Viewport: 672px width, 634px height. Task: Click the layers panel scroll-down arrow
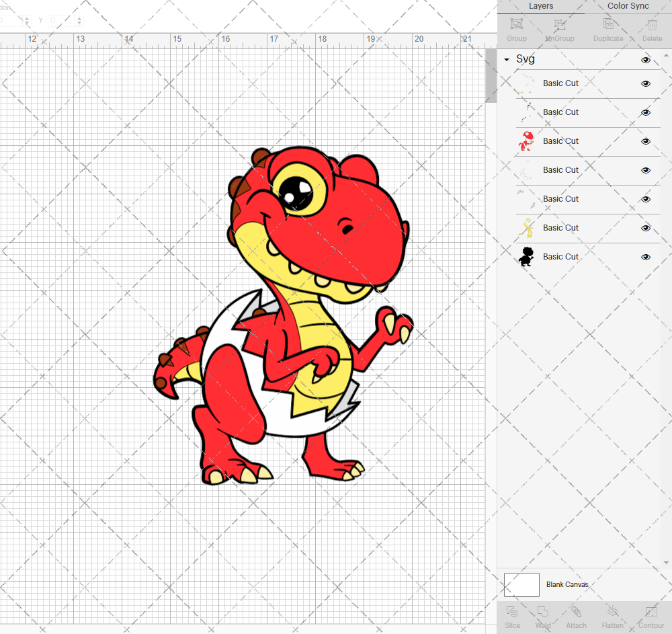665,563
